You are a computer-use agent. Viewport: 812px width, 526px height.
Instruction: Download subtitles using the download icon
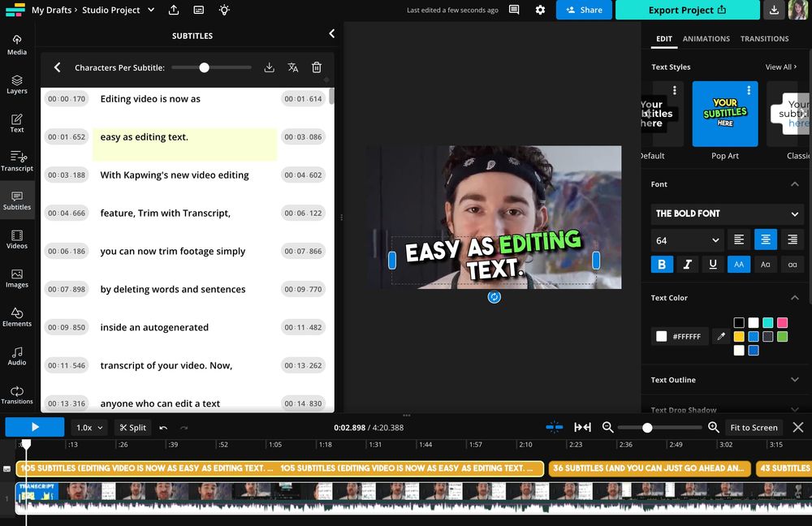coord(269,67)
